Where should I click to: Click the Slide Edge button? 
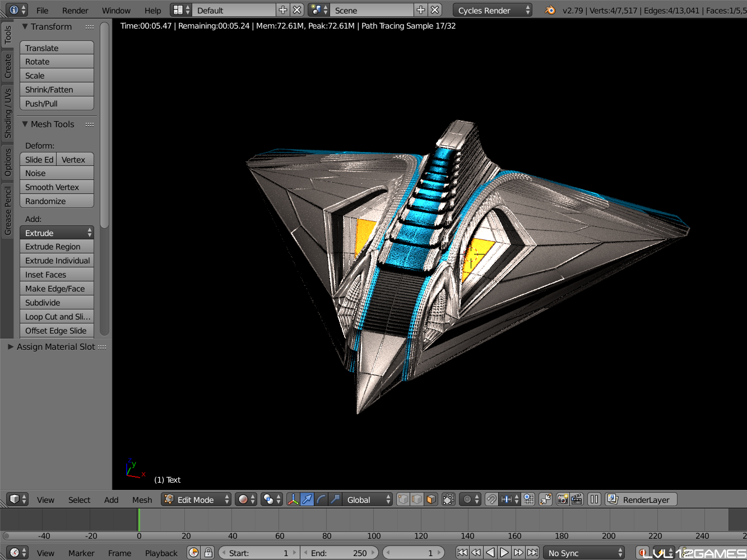pyautogui.click(x=38, y=159)
